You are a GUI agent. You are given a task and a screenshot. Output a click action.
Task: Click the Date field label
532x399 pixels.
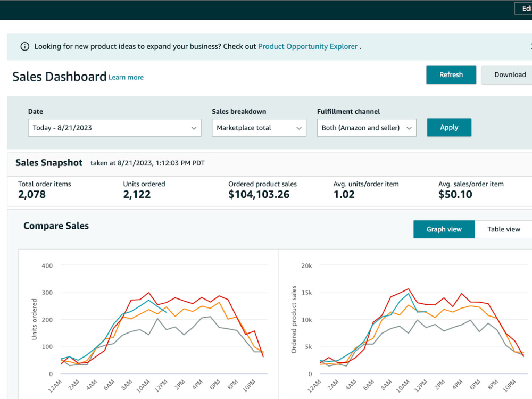coord(36,111)
